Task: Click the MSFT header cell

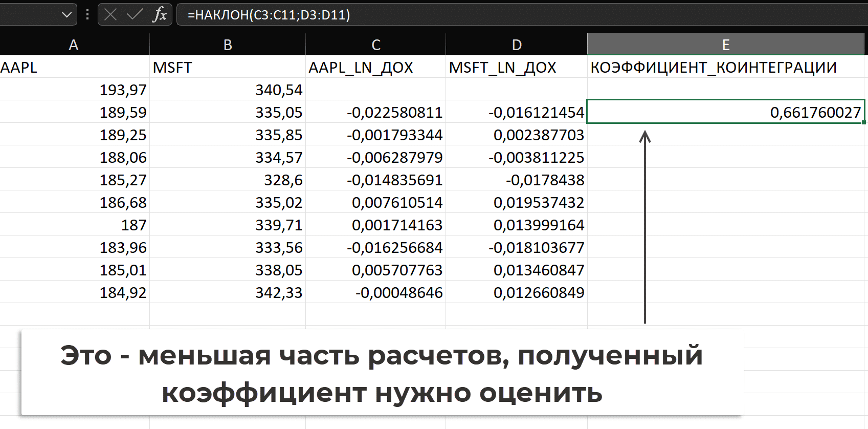Action: (228, 67)
